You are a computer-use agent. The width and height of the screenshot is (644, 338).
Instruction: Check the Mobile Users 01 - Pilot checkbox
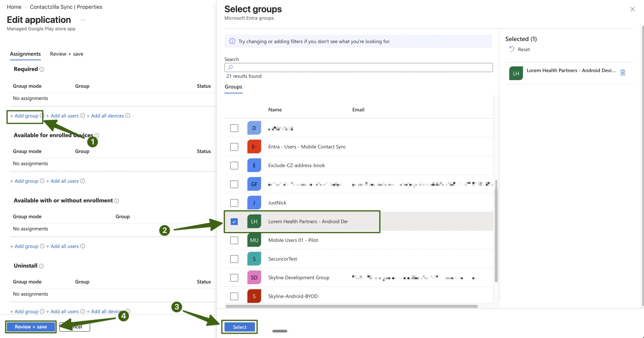(234, 240)
